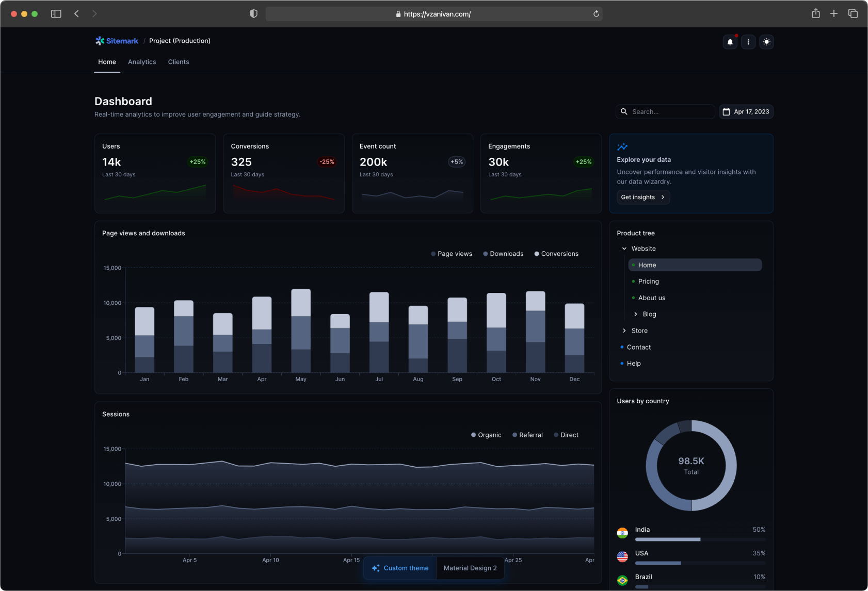The image size is (868, 591).
Task: Click the Search input field
Action: coord(665,111)
